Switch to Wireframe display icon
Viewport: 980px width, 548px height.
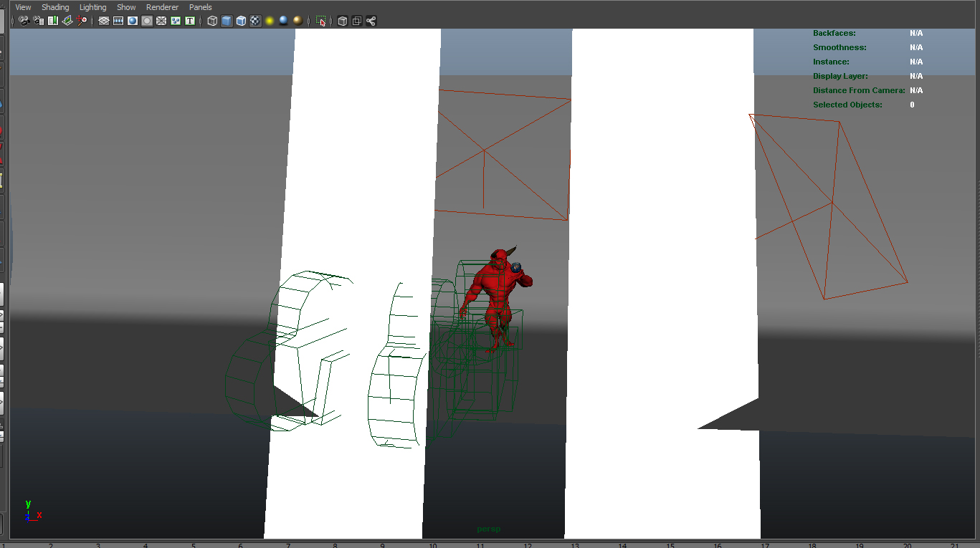(212, 21)
